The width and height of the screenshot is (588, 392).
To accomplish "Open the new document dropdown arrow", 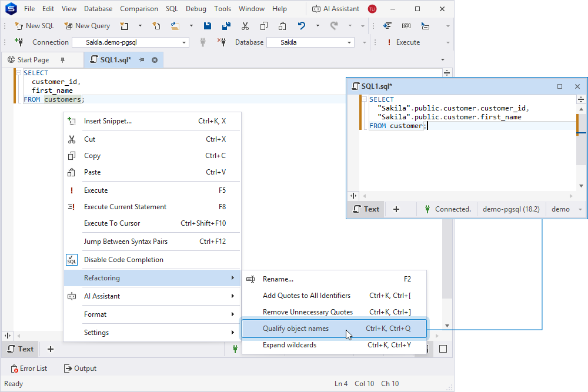I will pyautogui.click(x=140, y=26).
